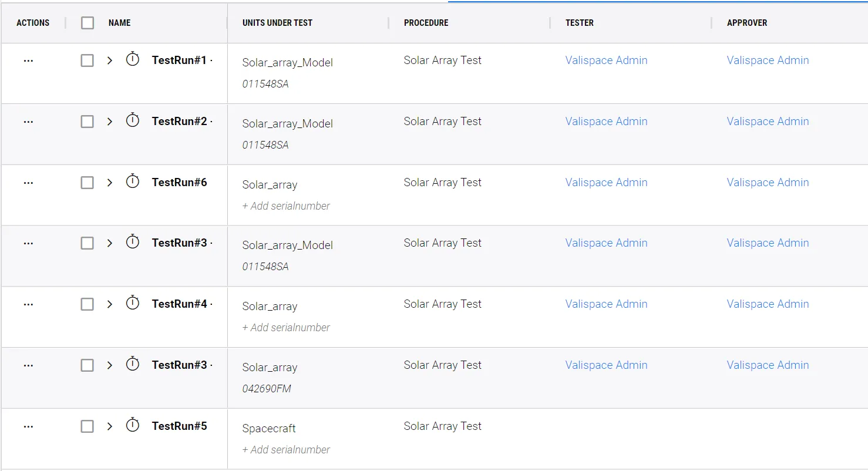Image resolution: width=868 pixels, height=471 pixels.
Task: Check the TestRun#2 row checkbox
Action: [88, 122]
